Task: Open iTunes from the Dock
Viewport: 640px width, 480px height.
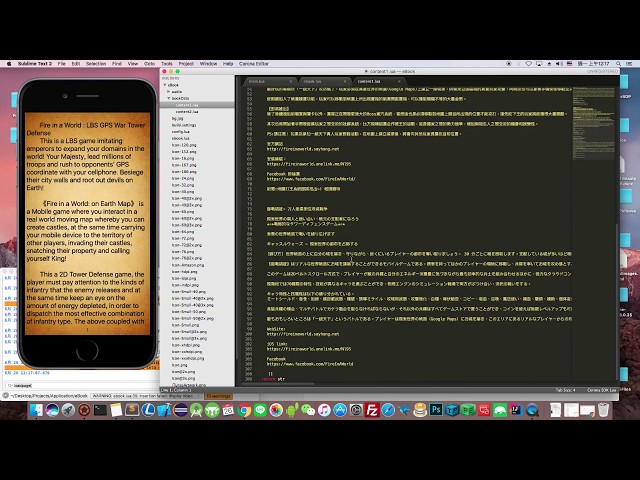Action: click(324, 410)
